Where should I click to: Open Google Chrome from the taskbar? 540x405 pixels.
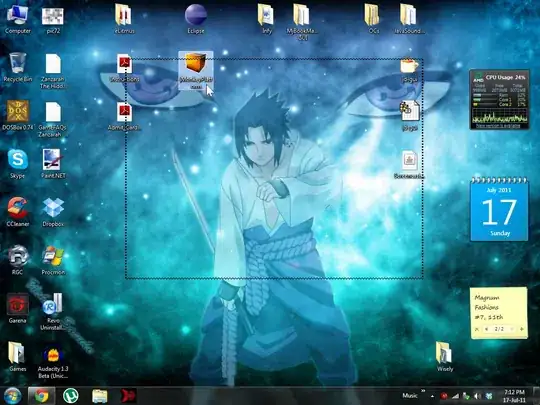pyautogui.click(x=41, y=396)
